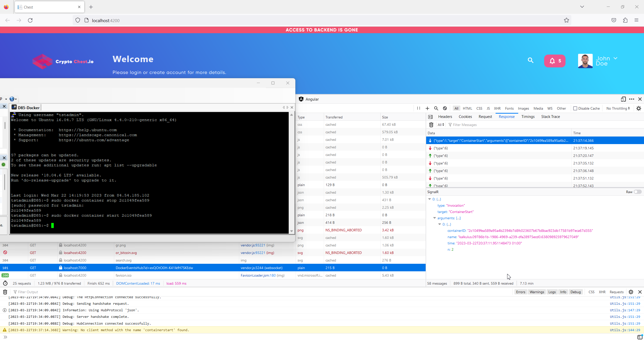Click the network search magnifier icon
Image resolution: width=644 pixels, height=347 pixels.
(436, 108)
